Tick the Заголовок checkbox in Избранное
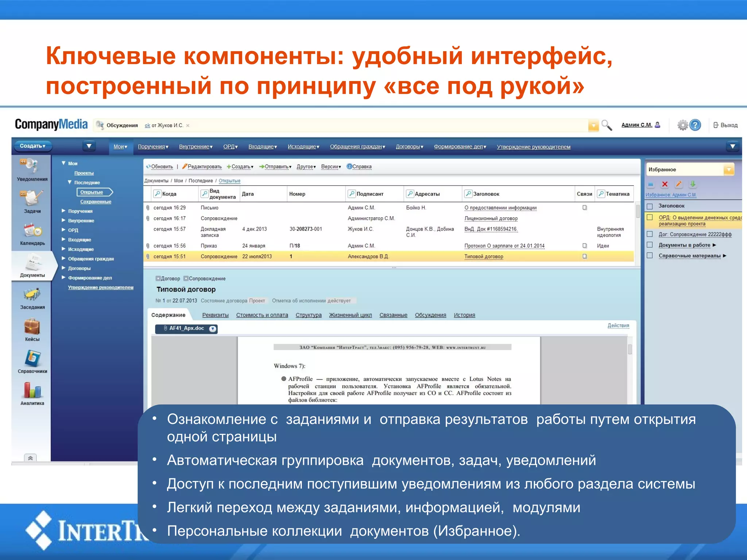The width and height of the screenshot is (747, 560). pos(650,206)
